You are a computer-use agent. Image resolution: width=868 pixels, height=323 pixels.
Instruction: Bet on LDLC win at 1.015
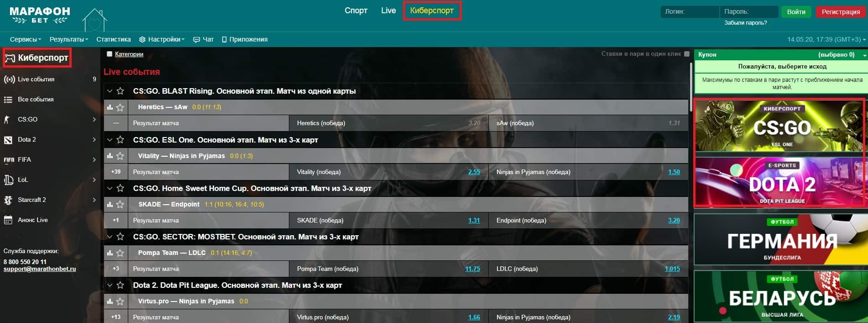pos(672,269)
